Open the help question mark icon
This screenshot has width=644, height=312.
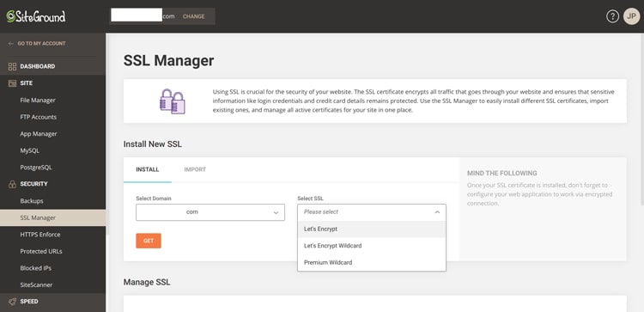tap(612, 16)
